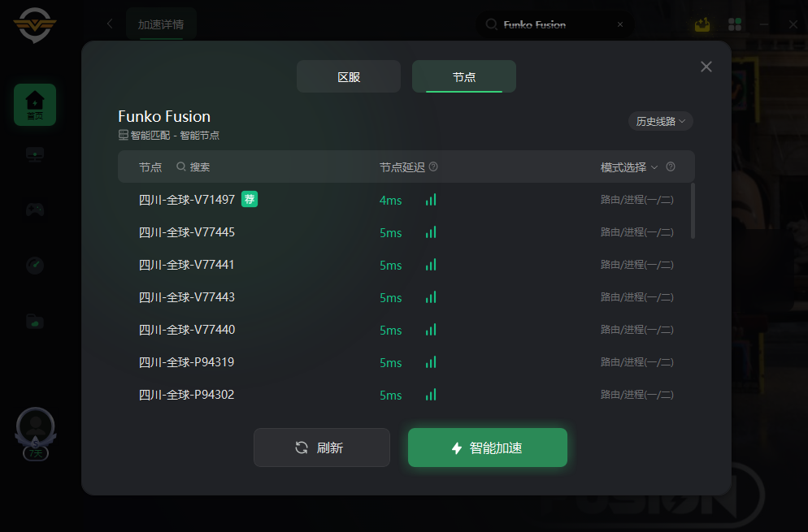
Task: Click help icon next to 节点延迟
Action: click(433, 167)
